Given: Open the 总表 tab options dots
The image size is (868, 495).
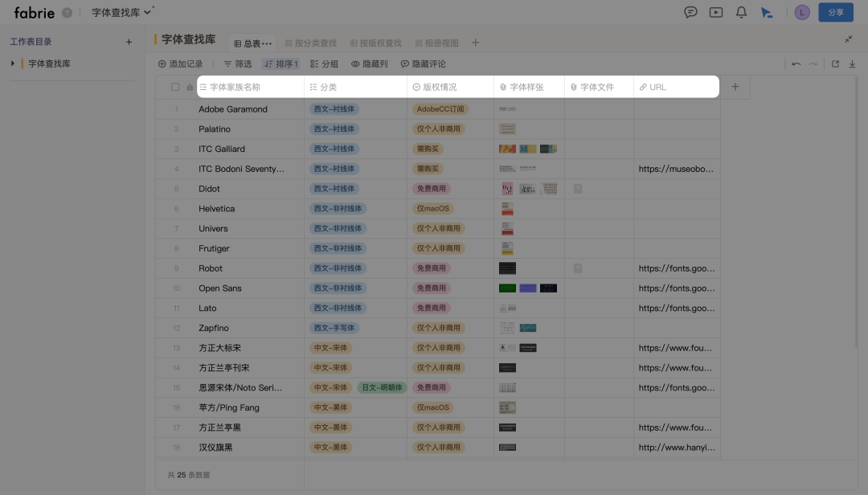Looking at the screenshot, I should [x=267, y=43].
